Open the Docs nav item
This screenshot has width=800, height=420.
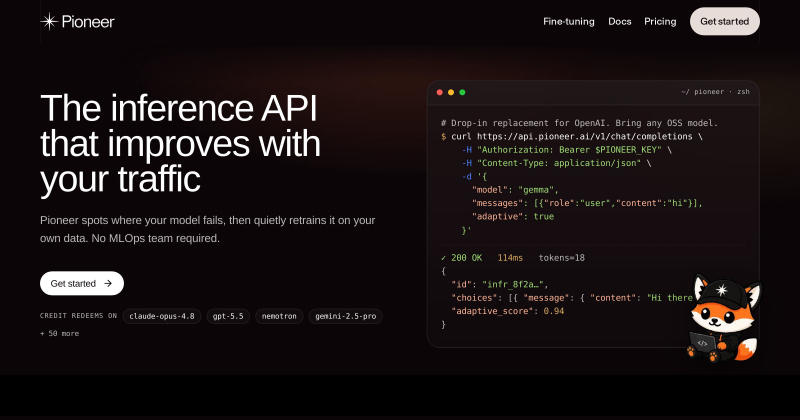tap(619, 21)
